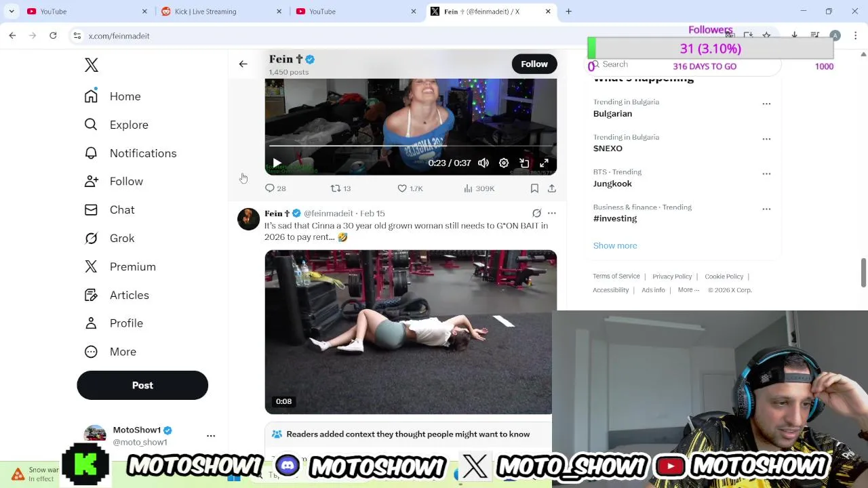868x488 pixels.
Task: Open video settings gear
Action: [x=504, y=163]
